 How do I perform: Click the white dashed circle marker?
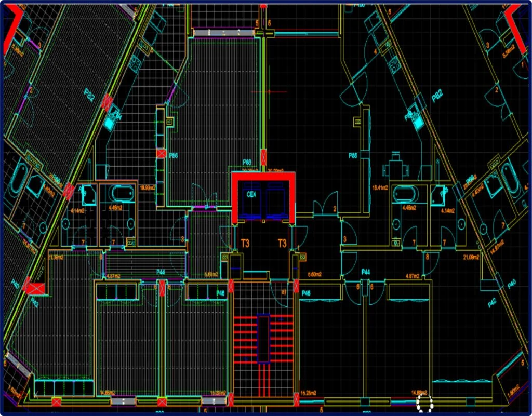click(x=424, y=404)
